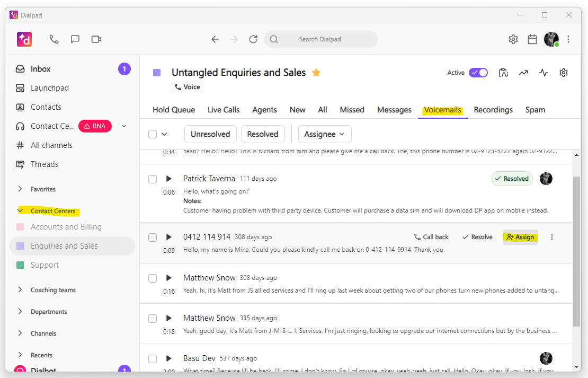Click the voicemail list scrollbar thumb
This screenshot has width=588, height=378.
point(576,251)
